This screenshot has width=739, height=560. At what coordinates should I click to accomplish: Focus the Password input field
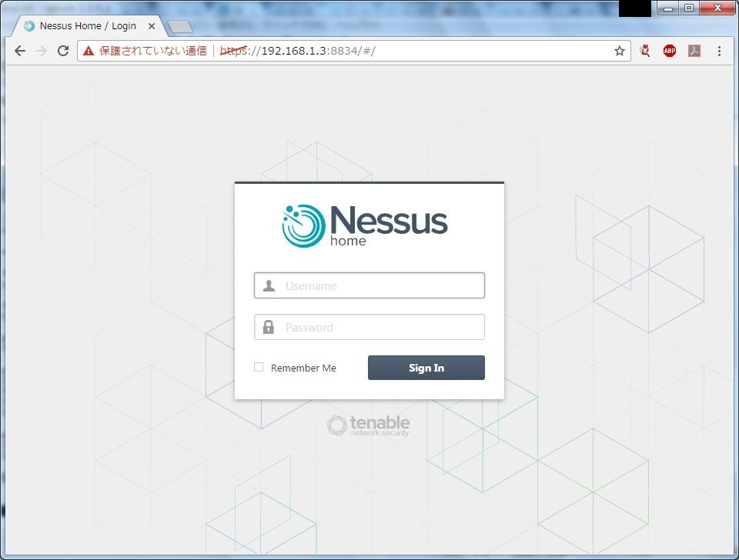point(369,327)
